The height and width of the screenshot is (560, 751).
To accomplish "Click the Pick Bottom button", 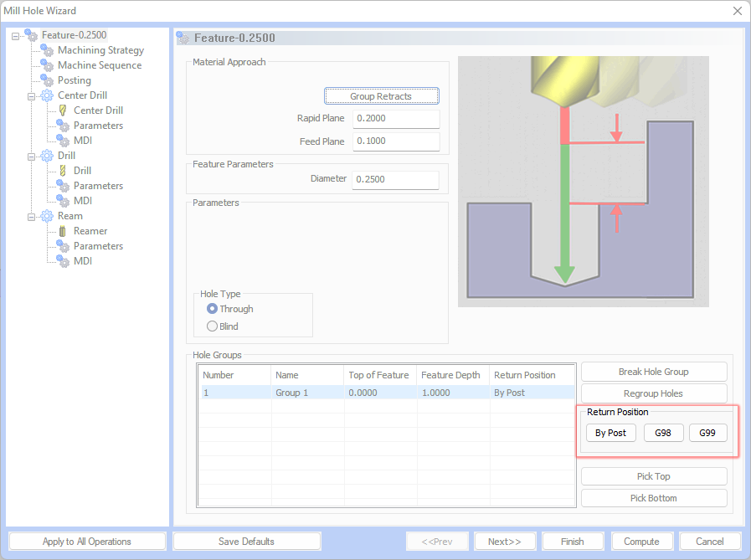I will [x=654, y=498].
